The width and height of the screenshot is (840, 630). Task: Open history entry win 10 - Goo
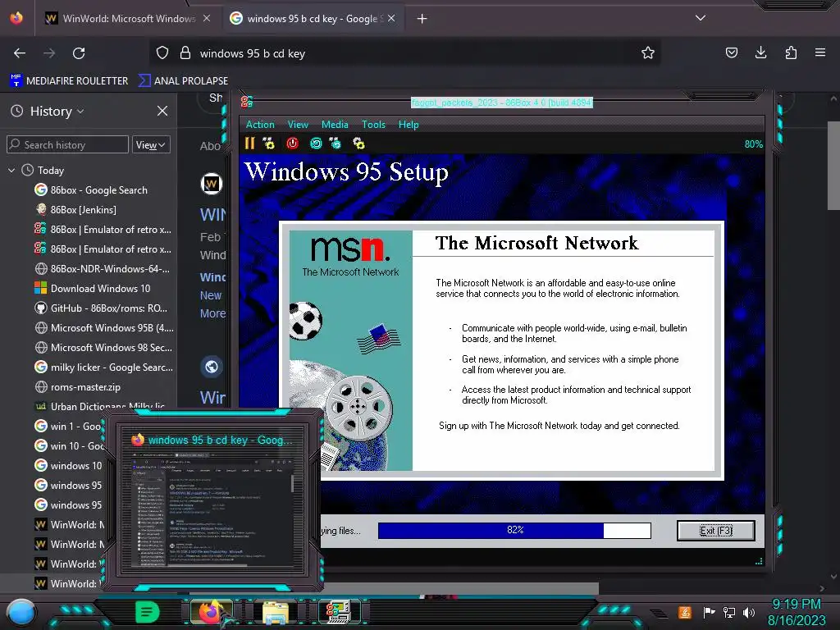69,445
